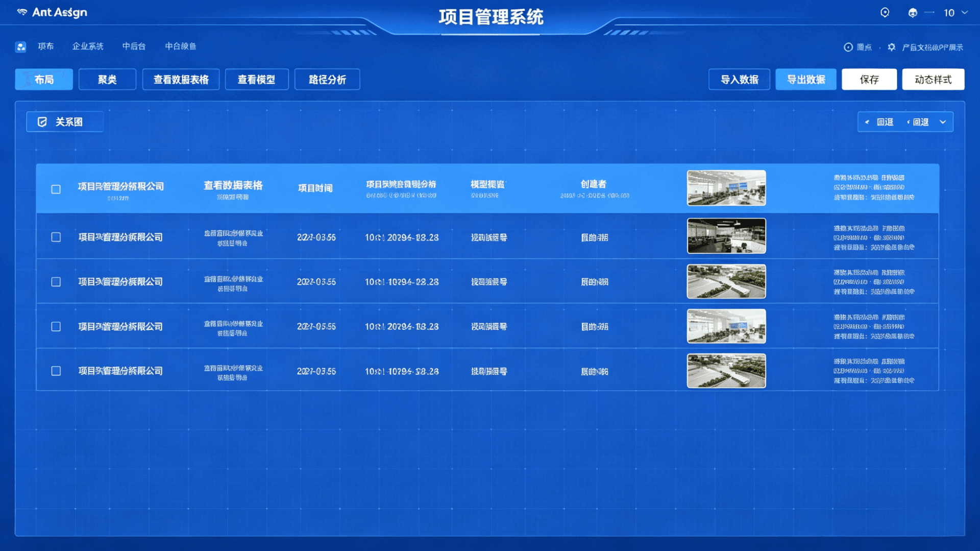Select the app grid icon beside 项布 menu
This screenshot has height=551, width=980.
click(x=20, y=46)
